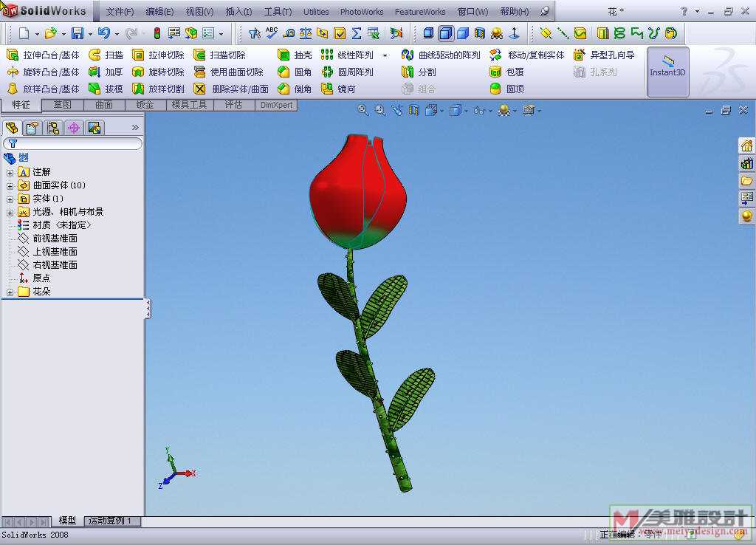Click the 圆顶 dome tool
The image size is (756, 545).
506,89
